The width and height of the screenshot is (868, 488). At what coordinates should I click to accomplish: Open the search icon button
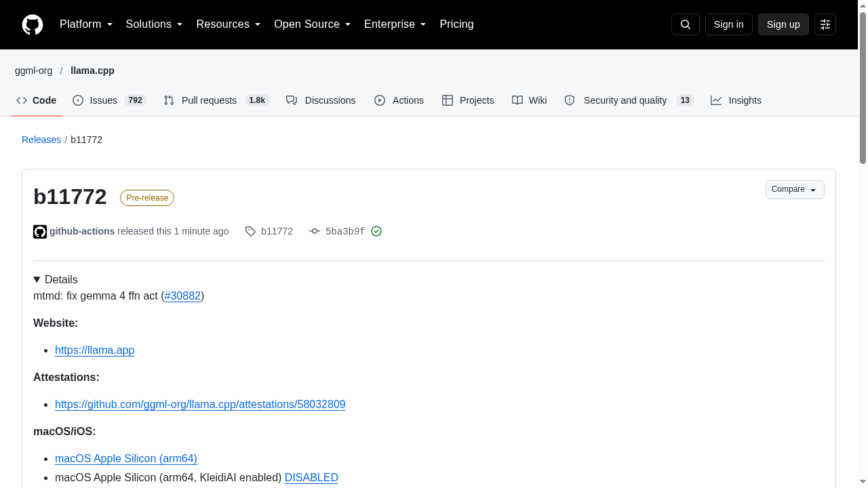coord(686,24)
